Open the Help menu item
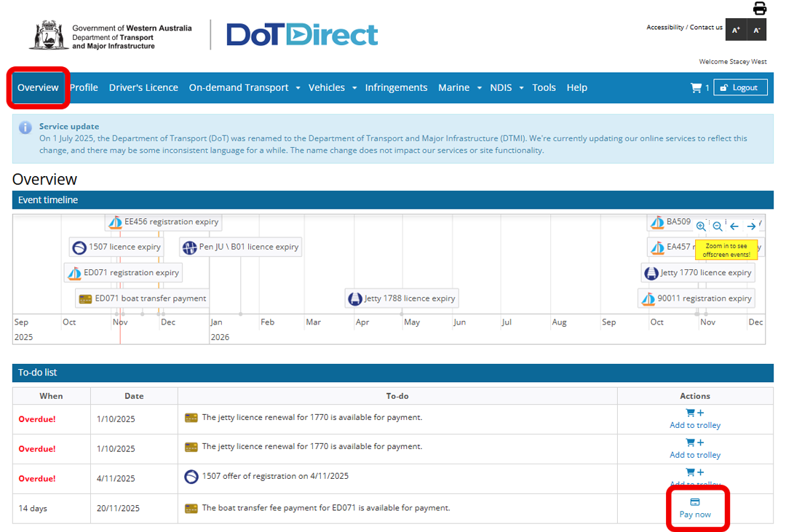This screenshot has height=532, width=786. coord(577,88)
